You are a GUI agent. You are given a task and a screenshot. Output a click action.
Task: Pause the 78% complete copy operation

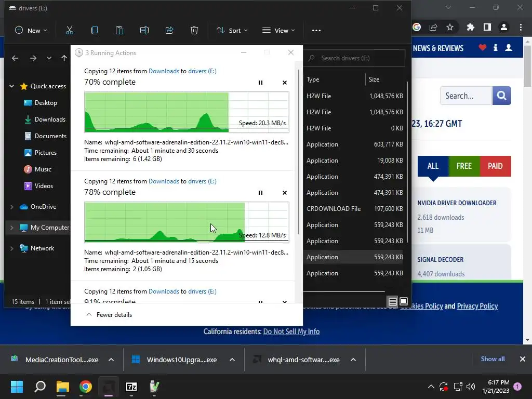pyautogui.click(x=261, y=193)
